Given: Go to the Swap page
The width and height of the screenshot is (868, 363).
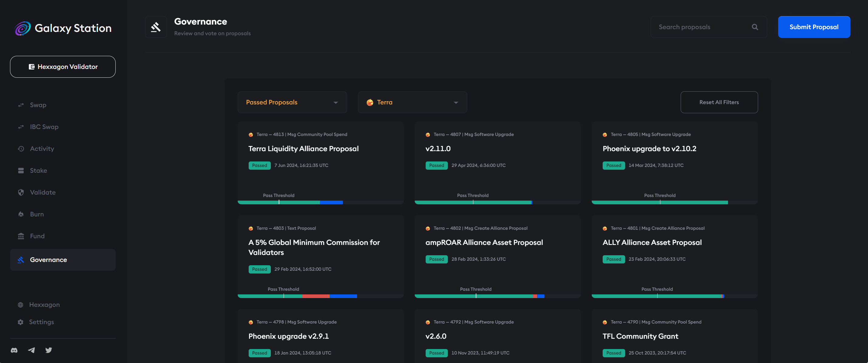Looking at the screenshot, I should (x=38, y=105).
